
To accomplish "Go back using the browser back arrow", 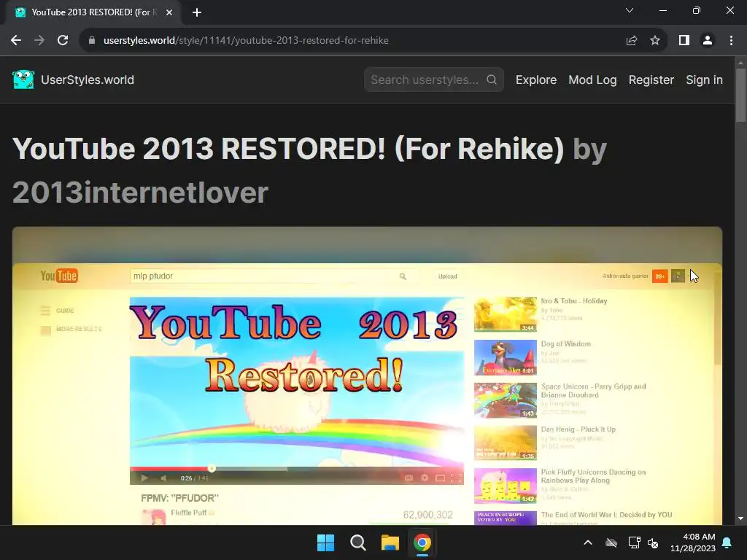I will [16, 41].
